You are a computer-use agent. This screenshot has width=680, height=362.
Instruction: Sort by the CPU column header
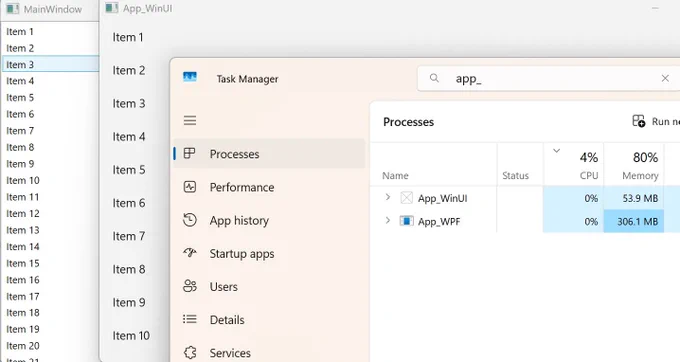point(589,176)
